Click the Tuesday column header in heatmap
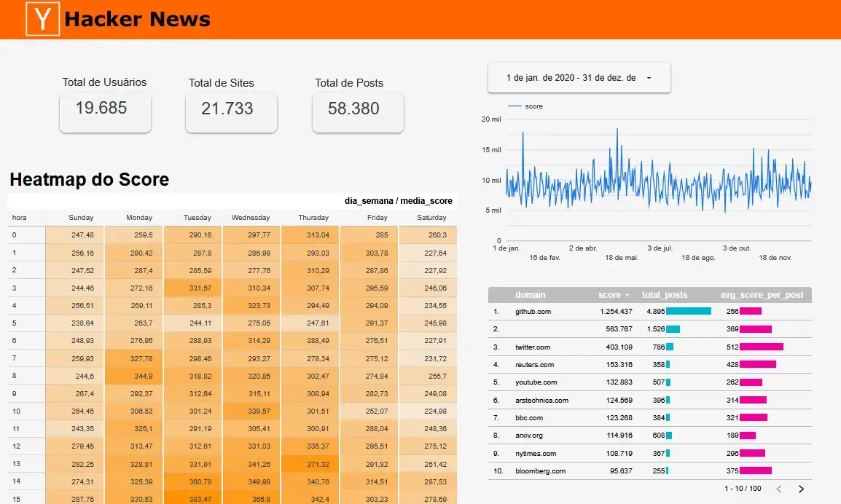 pyautogui.click(x=197, y=218)
